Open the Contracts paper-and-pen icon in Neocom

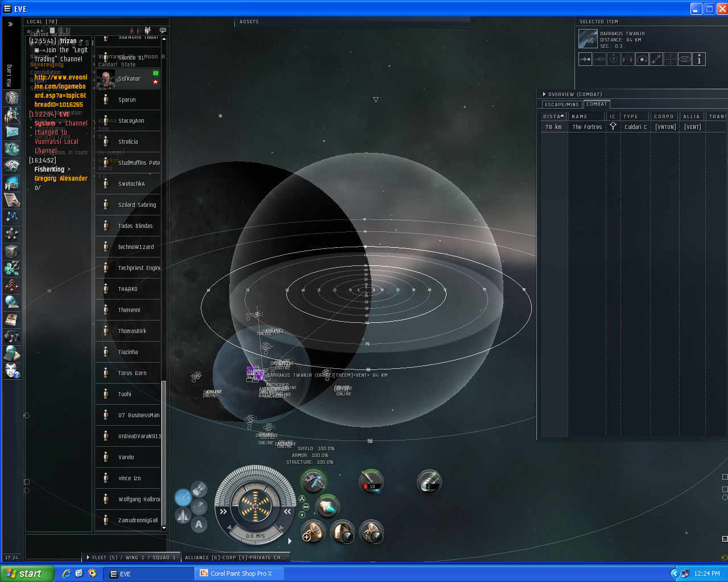point(12,199)
